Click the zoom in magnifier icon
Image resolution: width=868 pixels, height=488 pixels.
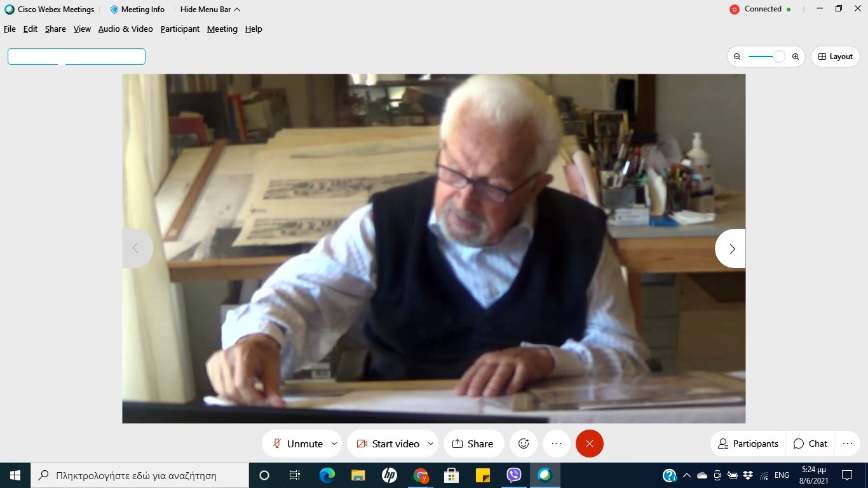click(x=796, y=57)
